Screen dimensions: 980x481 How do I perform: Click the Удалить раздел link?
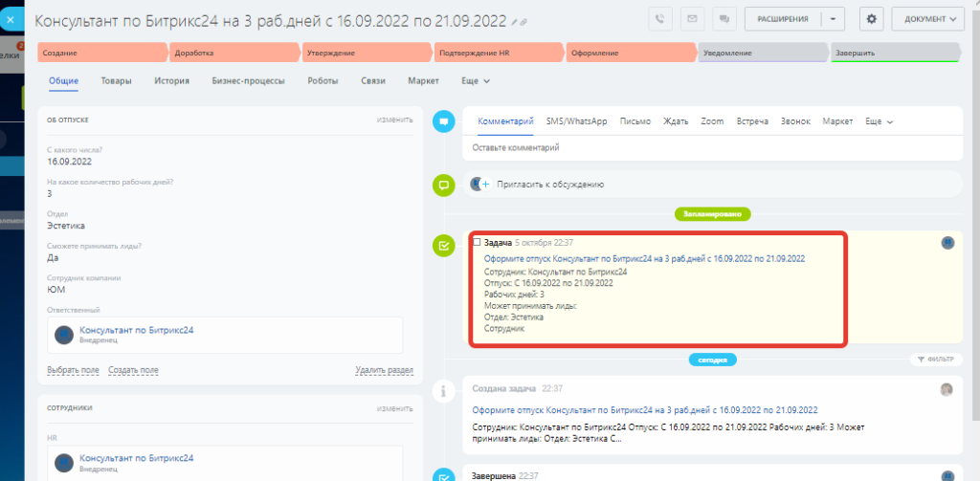click(x=385, y=370)
